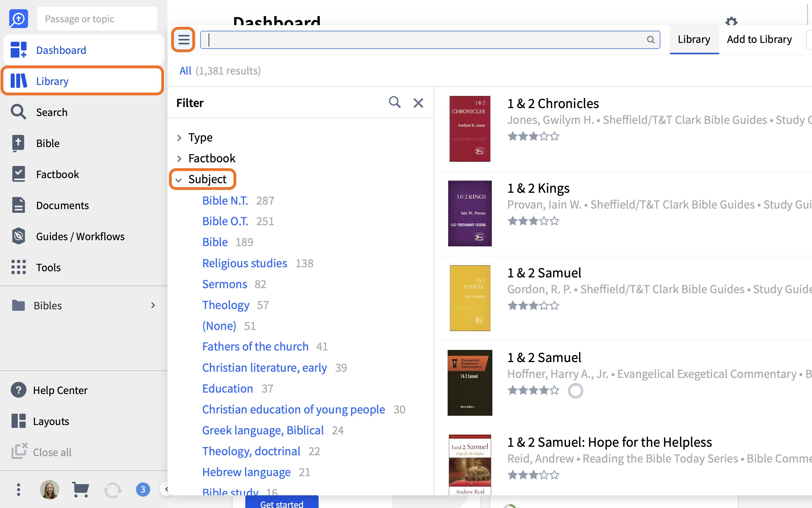Filter by Christian education of young people
Viewport: 812px width, 508px height.
point(294,410)
